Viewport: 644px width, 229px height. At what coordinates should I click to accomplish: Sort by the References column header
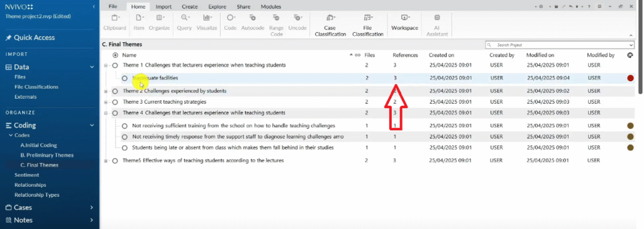coord(405,55)
